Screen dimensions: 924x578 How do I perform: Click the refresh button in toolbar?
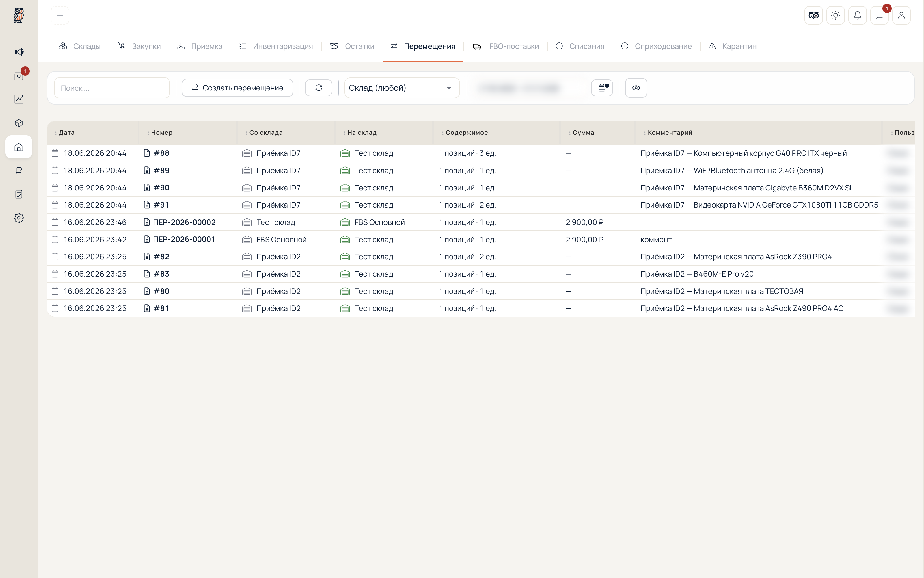click(x=319, y=88)
